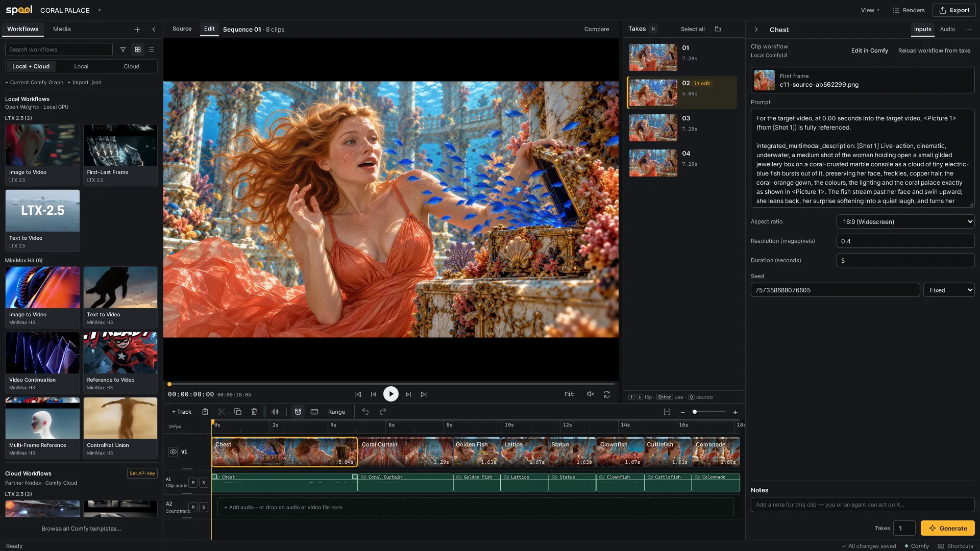Open the Chest panel more options menu
This screenshot has height=551, width=980.
pyautogui.click(x=969, y=30)
